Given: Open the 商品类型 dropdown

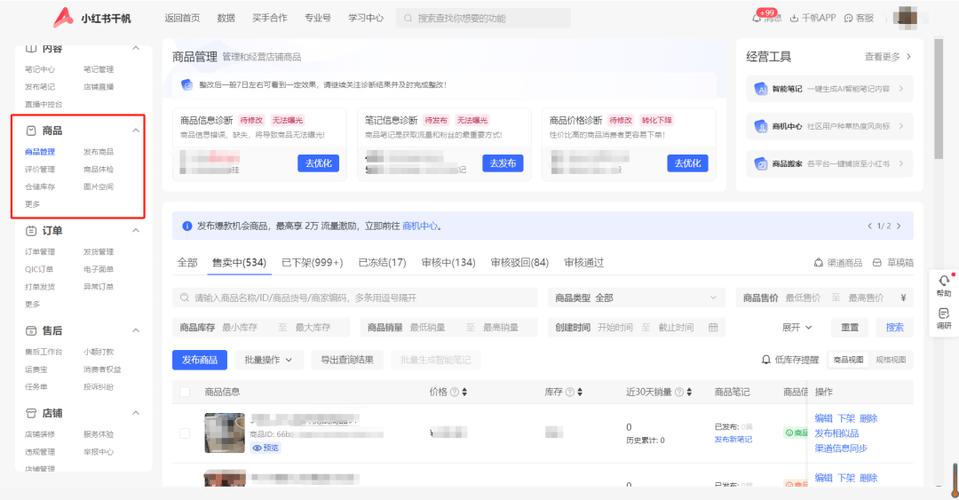Looking at the screenshot, I should tap(635, 298).
